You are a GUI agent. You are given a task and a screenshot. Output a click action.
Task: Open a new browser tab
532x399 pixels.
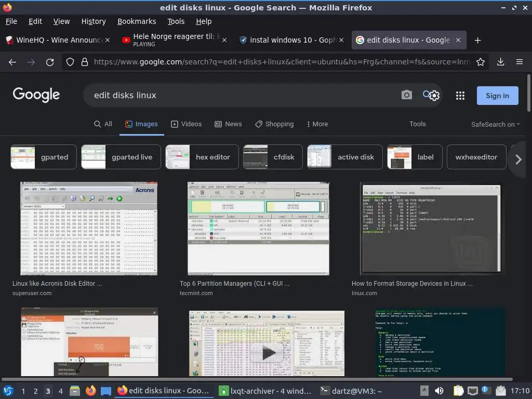tap(478, 41)
